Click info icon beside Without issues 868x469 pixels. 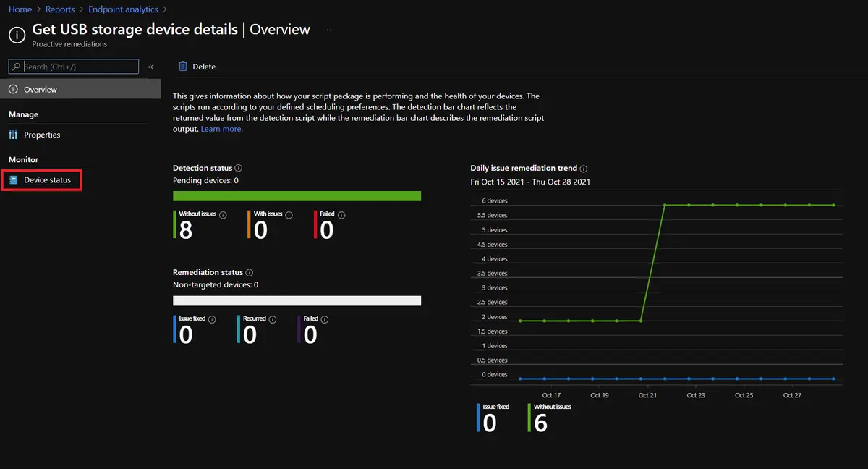(x=223, y=215)
